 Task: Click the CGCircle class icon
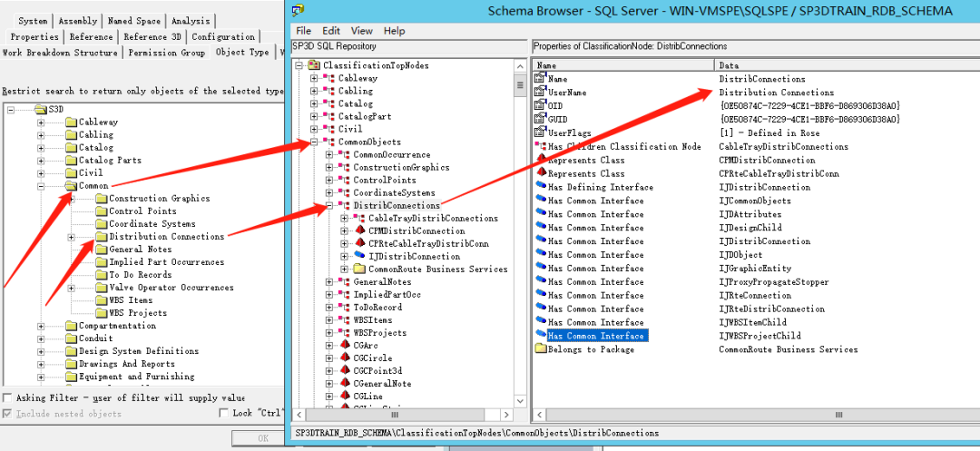[344, 358]
